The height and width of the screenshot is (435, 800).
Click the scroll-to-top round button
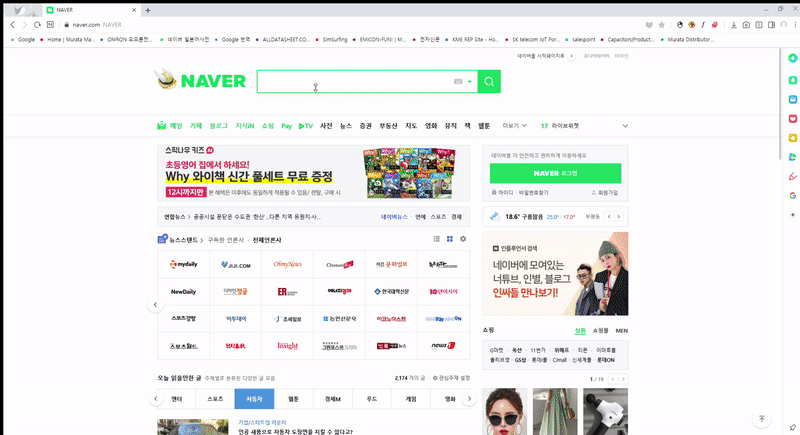coord(762,419)
